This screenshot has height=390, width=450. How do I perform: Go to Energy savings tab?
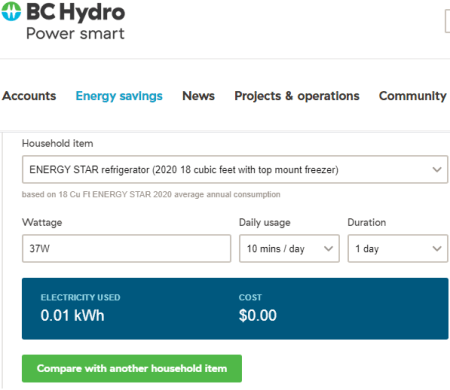pos(119,96)
